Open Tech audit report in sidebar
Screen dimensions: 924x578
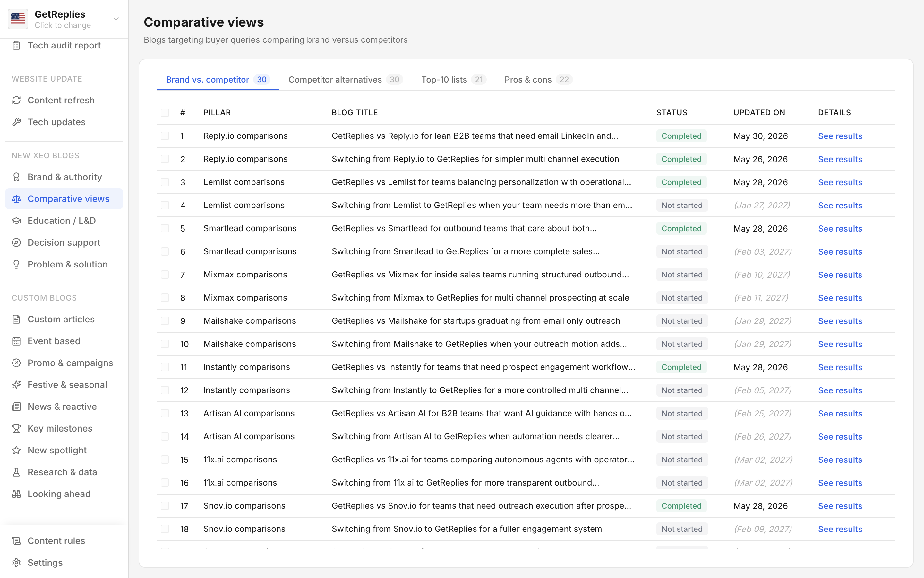point(64,46)
